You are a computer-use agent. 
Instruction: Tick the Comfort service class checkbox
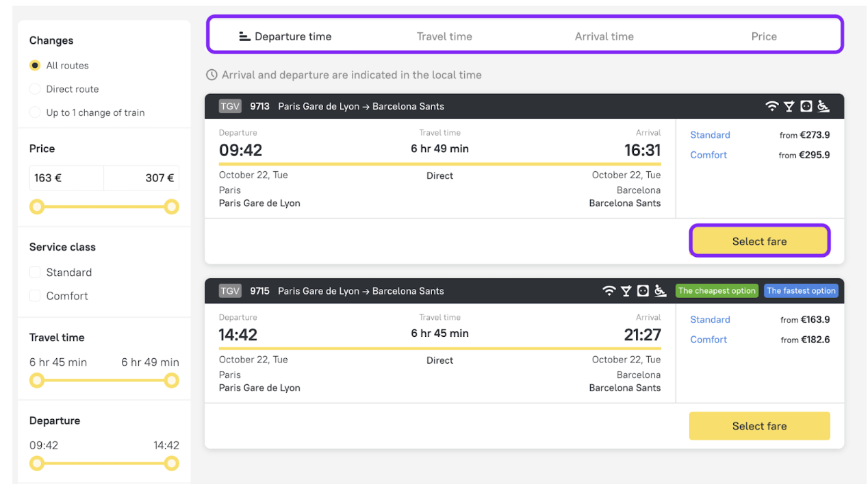coord(35,296)
